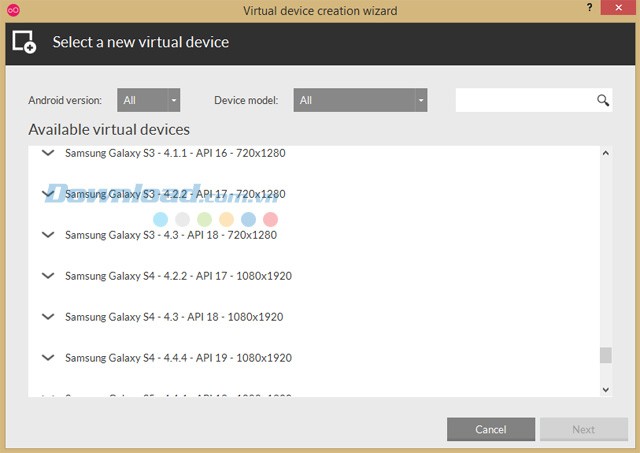Click the scroll down arrow of device list
Screen dimensions: 640x453
pos(605,388)
